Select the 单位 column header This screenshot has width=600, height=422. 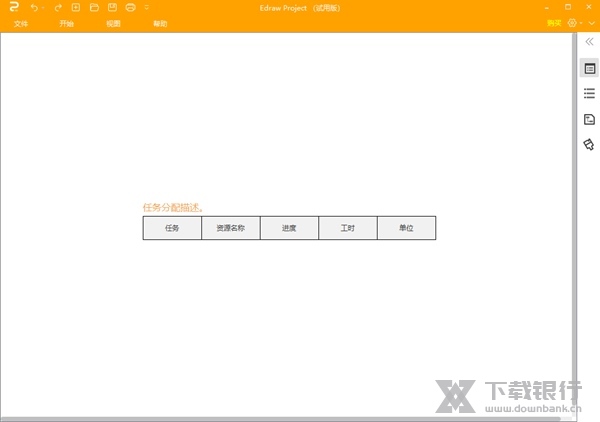(406, 228)
